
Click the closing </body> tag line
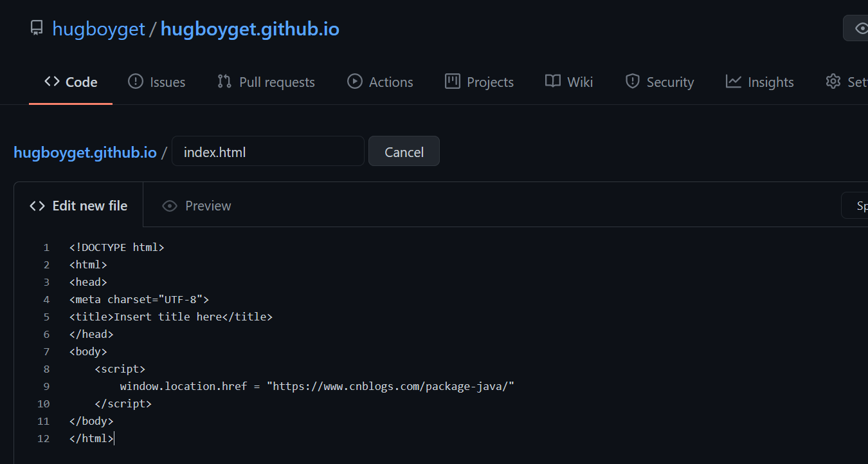coord(91,421)
